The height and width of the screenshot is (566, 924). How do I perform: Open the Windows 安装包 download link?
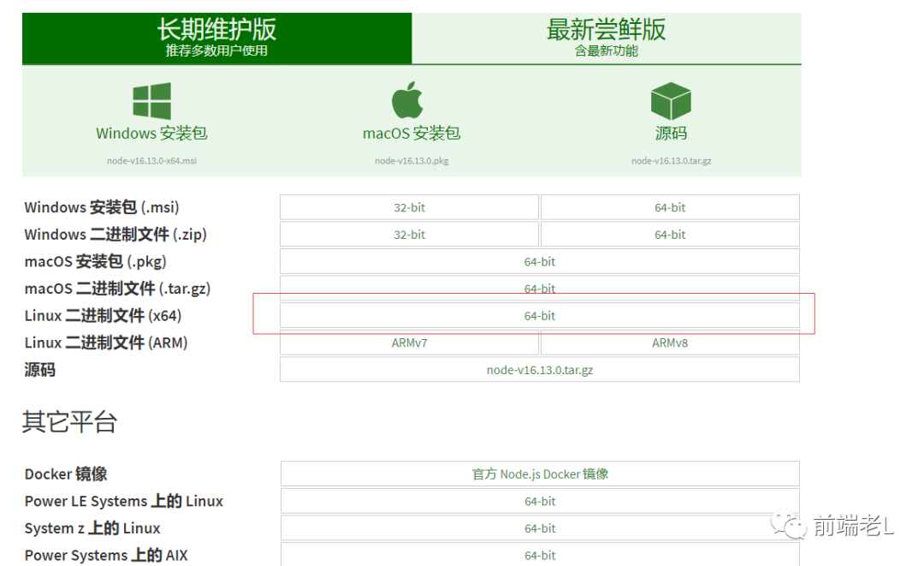click(x=152, y=134)
